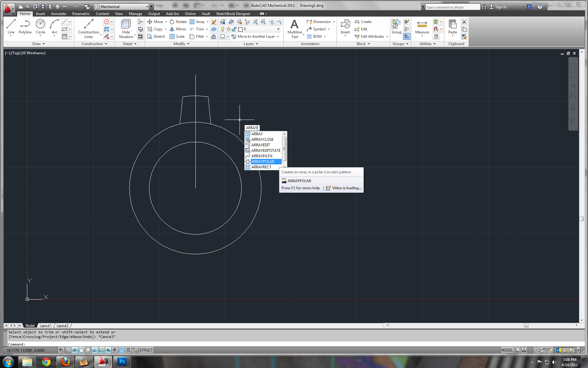Expand the Utilities panel

tap(428, 44)
